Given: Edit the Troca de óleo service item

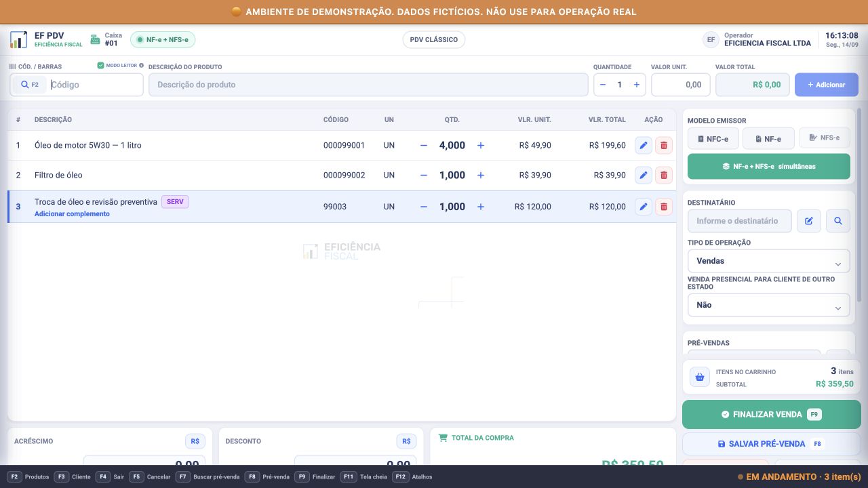Looking at the screenshot, I should (x=644, y=207).
